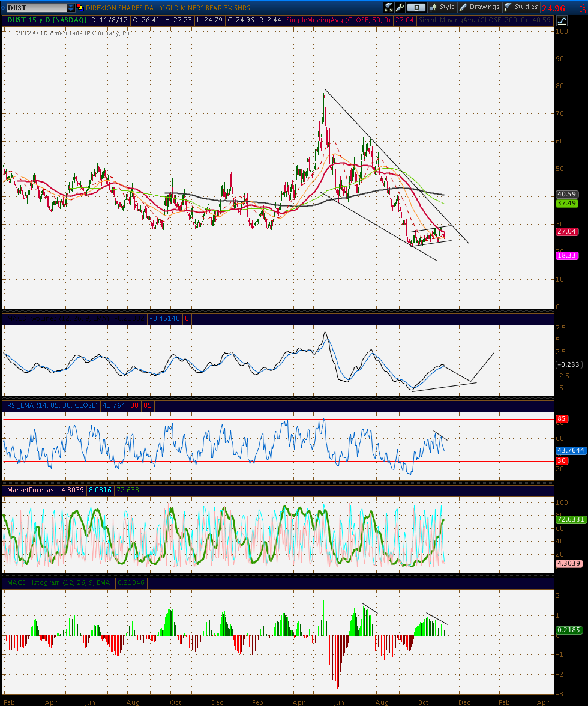Click the -0.45148 MACD value
Screen dimensions: 588x706
coord(164,318)
